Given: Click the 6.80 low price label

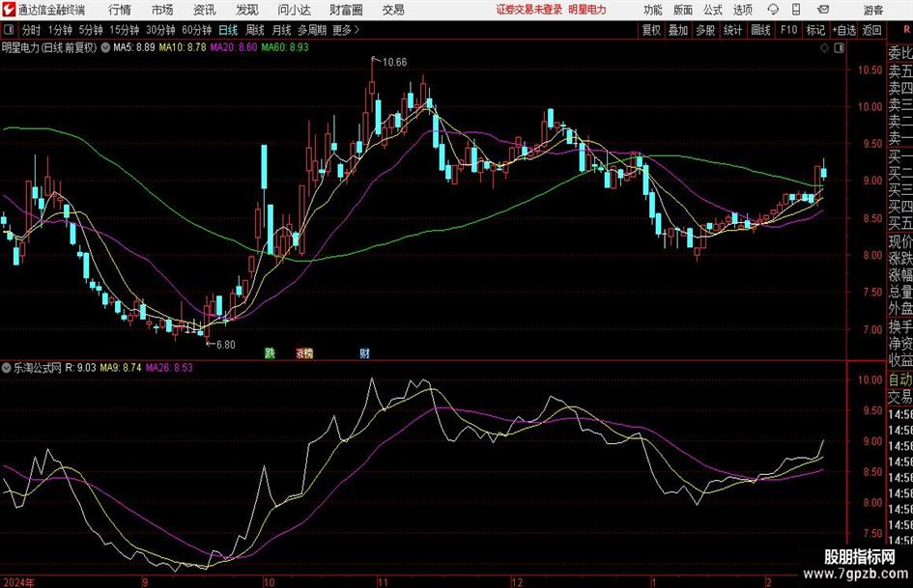Looking at the screenshot, I should click(225, 345).
